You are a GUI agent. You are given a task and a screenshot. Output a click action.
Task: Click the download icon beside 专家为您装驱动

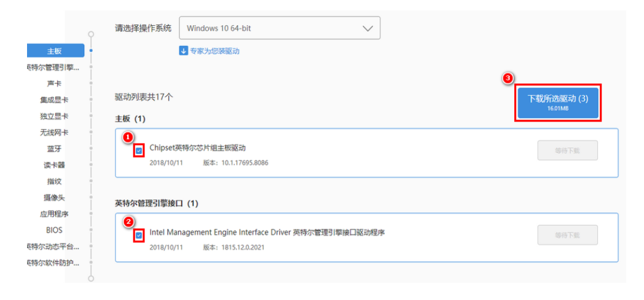[183, 51]
